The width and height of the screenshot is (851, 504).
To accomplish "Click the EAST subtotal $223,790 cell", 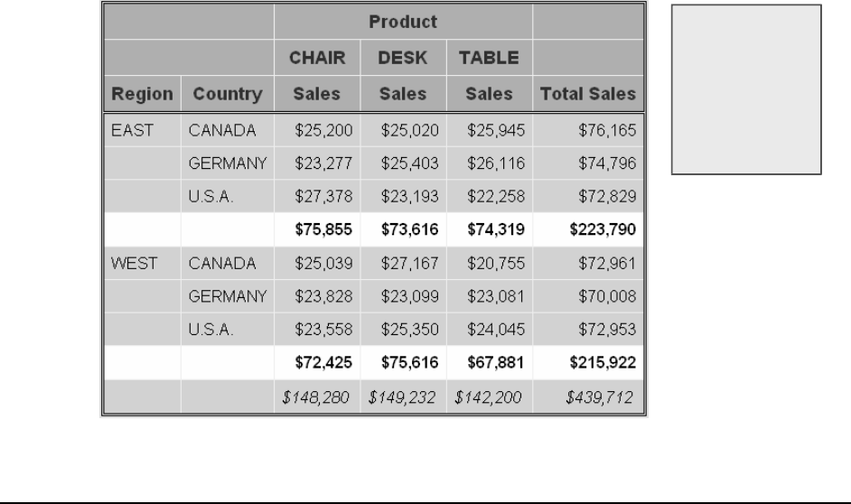I will point(603,230).
